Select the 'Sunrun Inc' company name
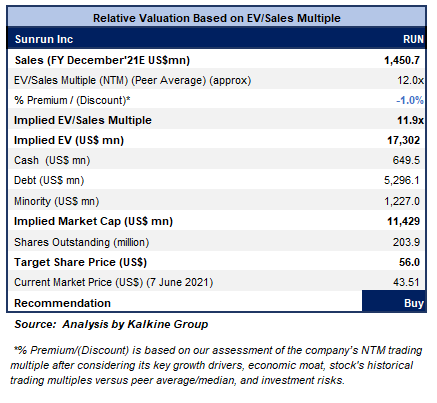The width and height of the screenshot is (437, 403). pos(44,39)
